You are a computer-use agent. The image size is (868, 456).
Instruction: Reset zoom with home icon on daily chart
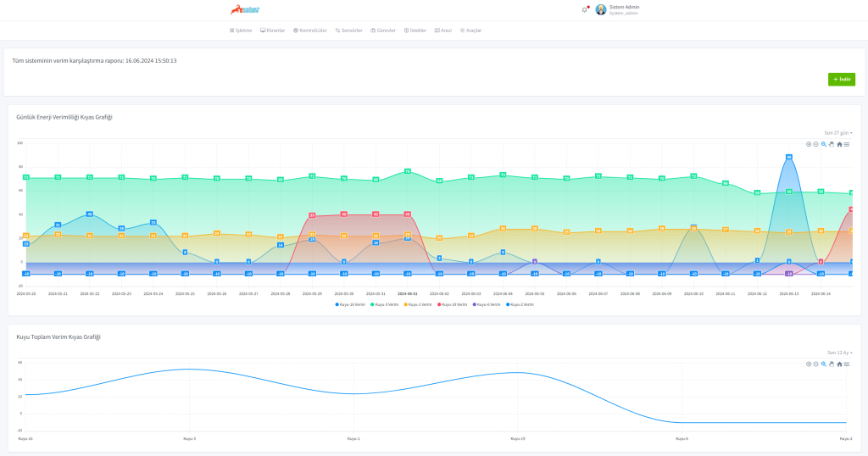pyautogui.click(x=839, y=144)
